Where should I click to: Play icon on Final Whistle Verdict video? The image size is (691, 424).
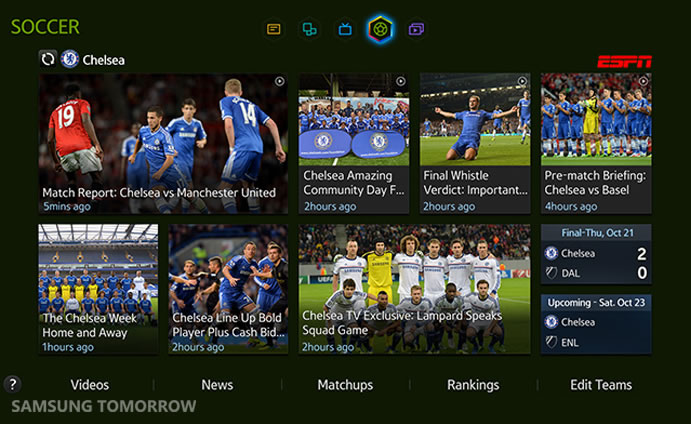tap(522, 81)
